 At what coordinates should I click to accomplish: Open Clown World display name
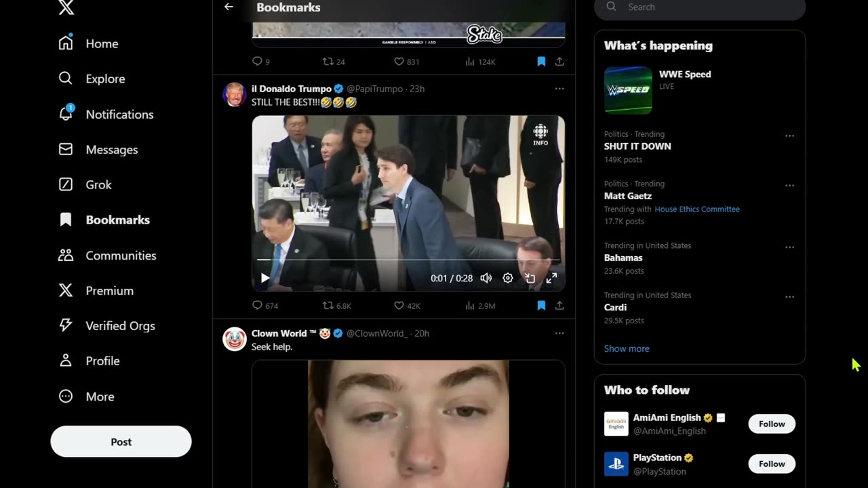click(291, 333)
